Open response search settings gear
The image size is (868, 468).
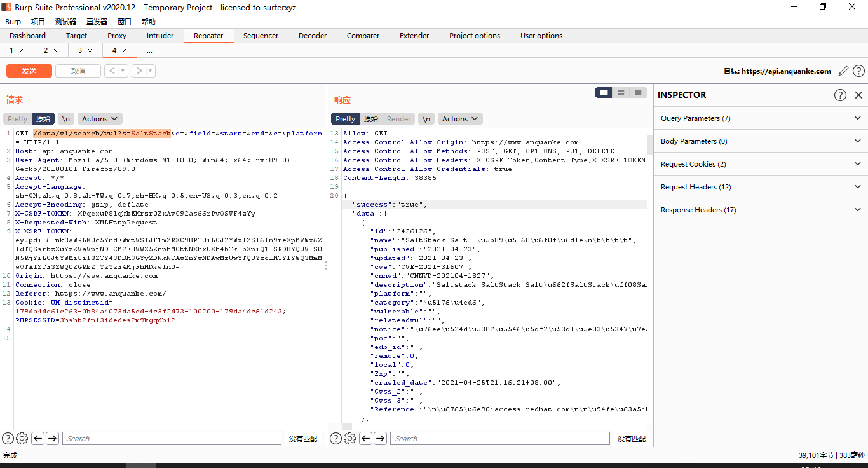(x=350, y=438)
